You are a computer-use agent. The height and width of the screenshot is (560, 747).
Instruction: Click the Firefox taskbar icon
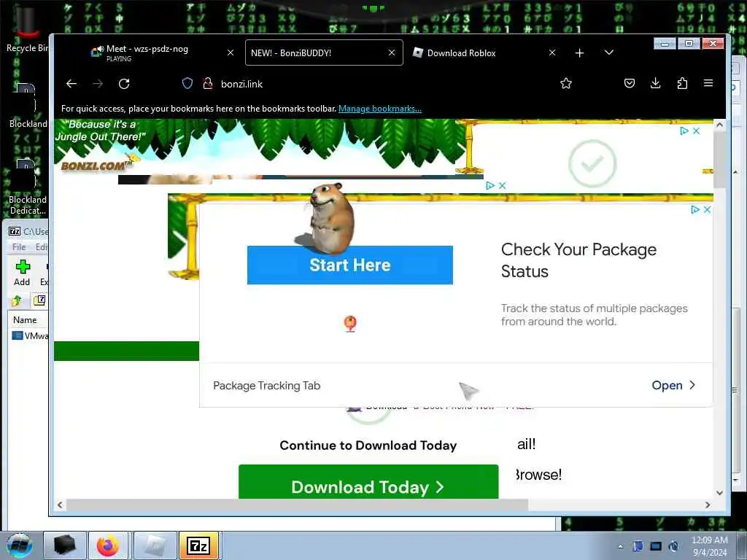[x=108, y=545]
